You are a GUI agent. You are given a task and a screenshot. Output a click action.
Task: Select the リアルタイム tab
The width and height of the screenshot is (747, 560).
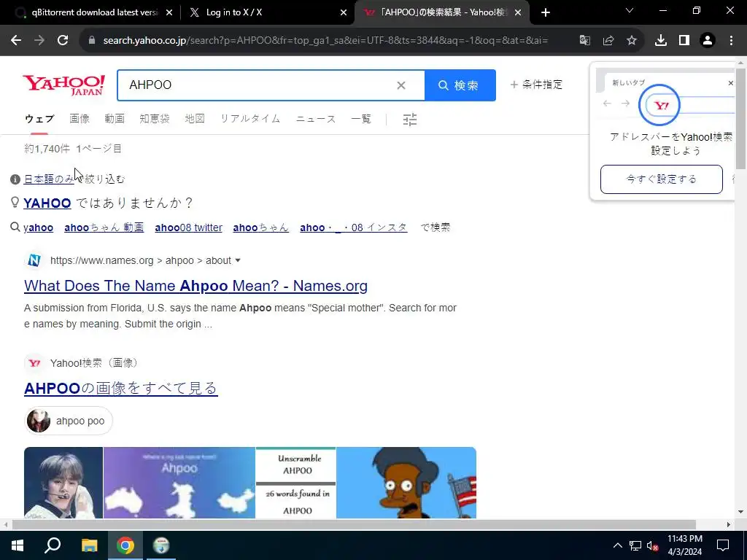point(250,119)
